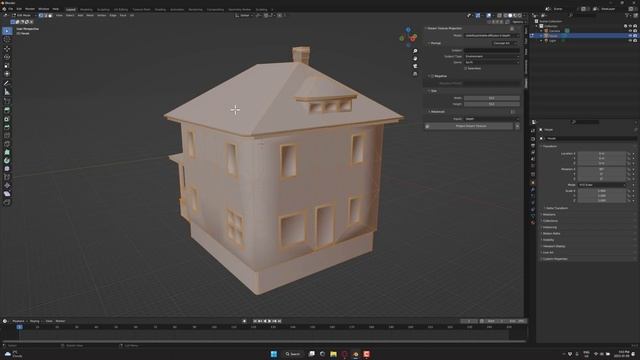Expand the Custom Properties section

[x=554, y=259]
